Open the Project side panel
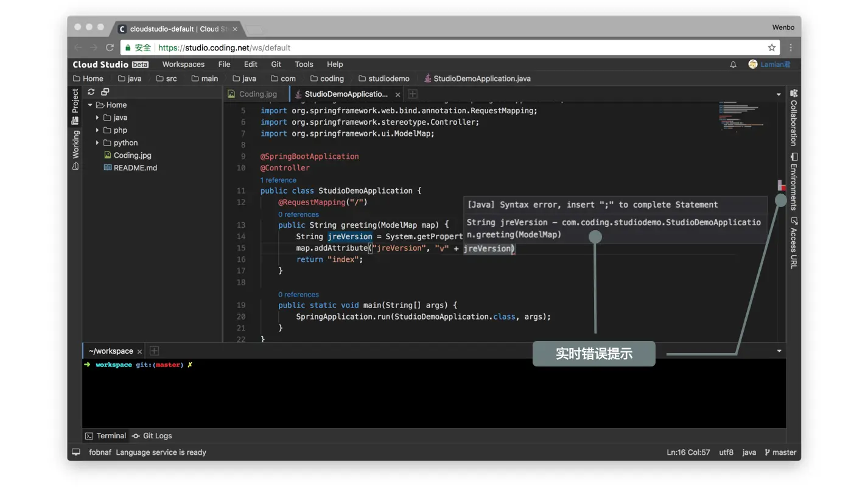The height and width of the screenshot is (487, 868). [x=75, y=107]
